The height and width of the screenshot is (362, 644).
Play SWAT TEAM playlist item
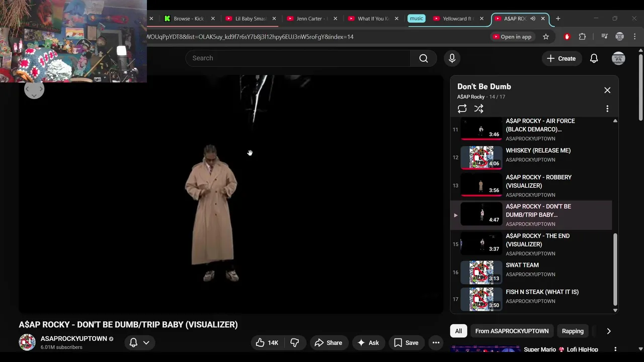pyautogui.click(x=531, y=272)
